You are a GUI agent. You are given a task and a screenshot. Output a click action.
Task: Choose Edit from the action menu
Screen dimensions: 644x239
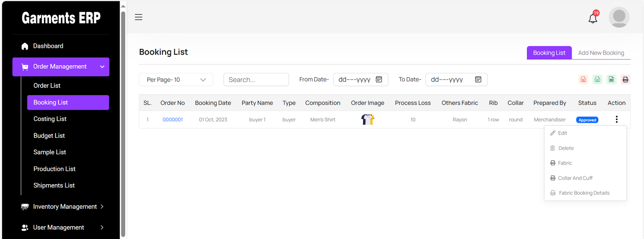(562, 133)
